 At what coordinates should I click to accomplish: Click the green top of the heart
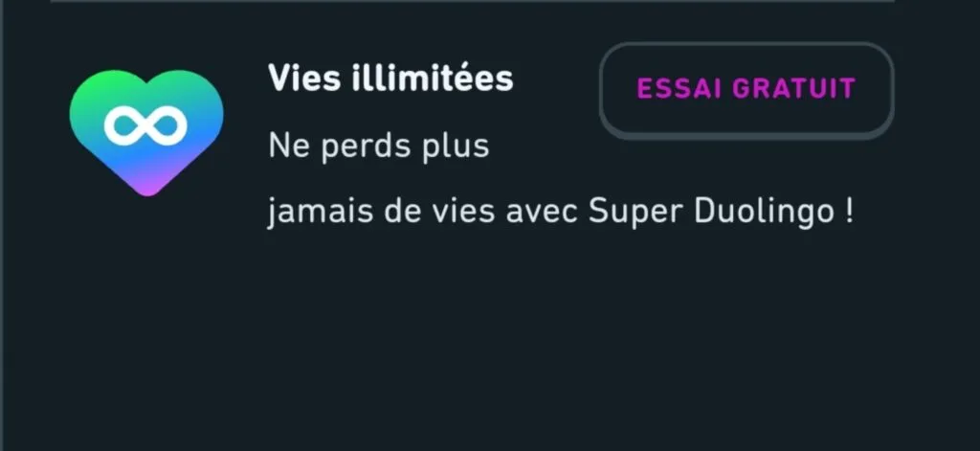tap(146, 84)
